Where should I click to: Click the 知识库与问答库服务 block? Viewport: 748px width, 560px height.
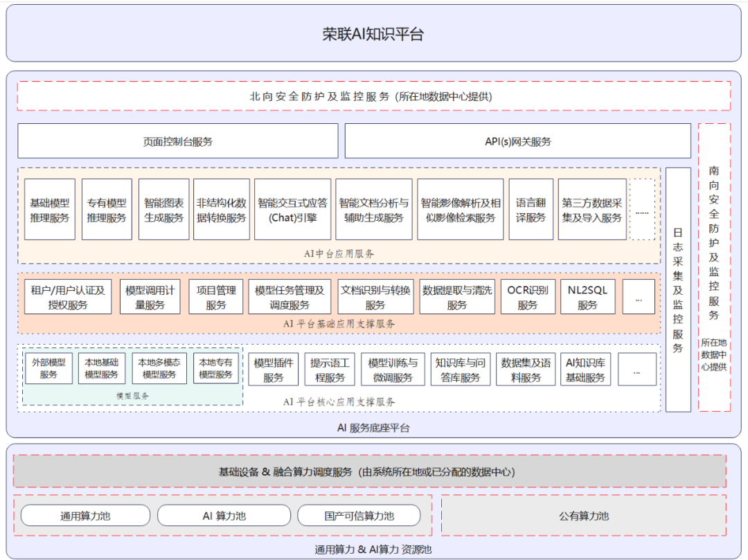tap(461, 370)
